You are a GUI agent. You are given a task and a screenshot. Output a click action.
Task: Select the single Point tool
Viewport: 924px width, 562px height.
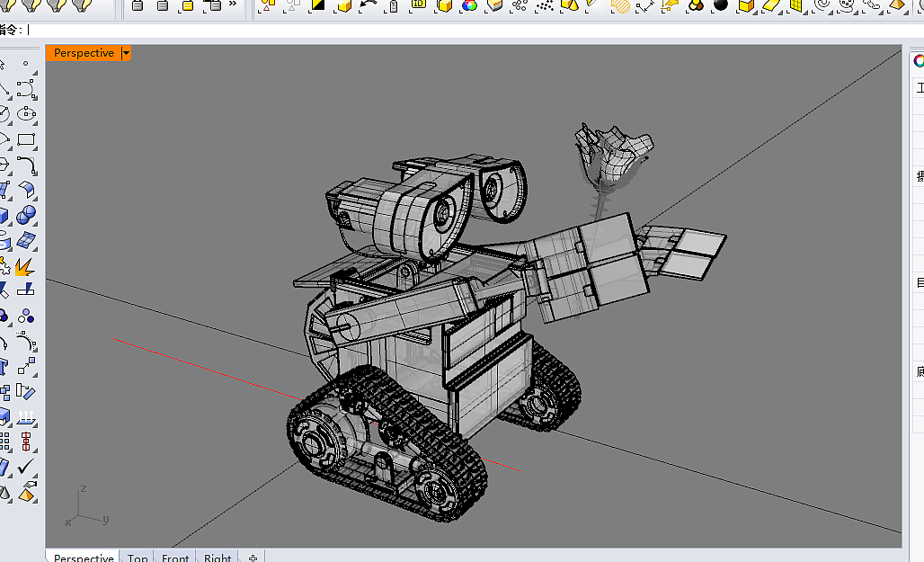pos(25,64)
